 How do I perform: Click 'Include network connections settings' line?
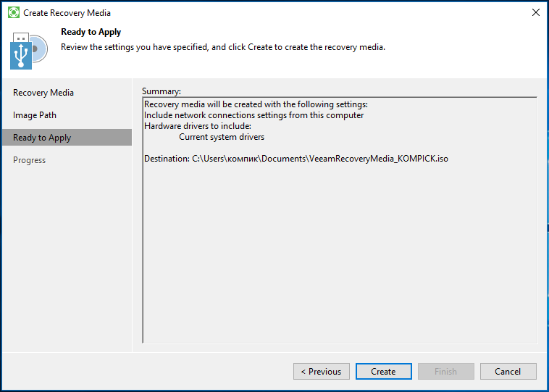(253, 115)
